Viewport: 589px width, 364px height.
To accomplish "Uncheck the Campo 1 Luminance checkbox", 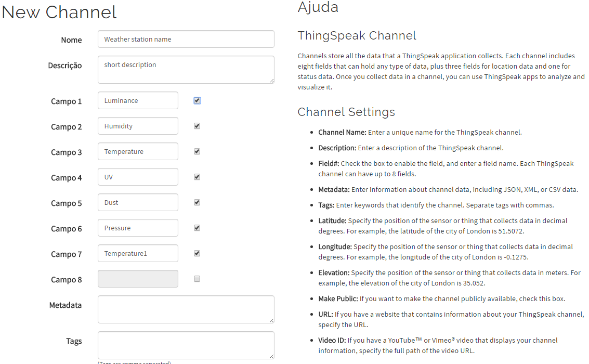I will click(x=197, y=100).
